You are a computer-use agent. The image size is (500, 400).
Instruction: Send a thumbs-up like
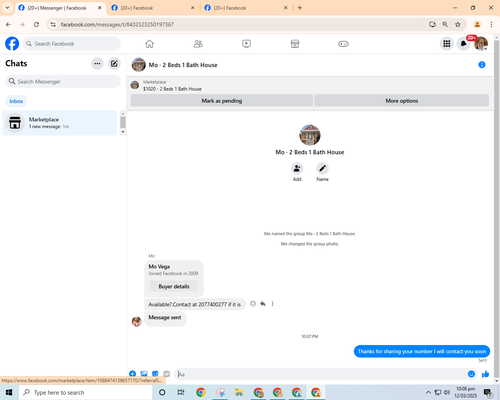[x=485, y=374]
